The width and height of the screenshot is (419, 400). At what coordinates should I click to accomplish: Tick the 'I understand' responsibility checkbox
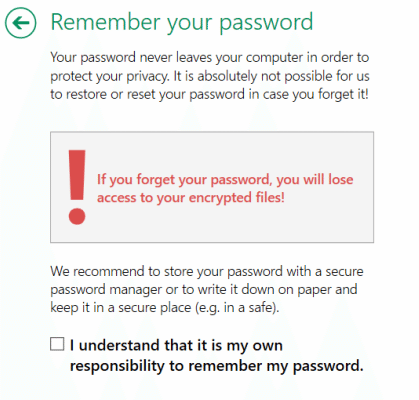pyautogui.click(x=57, y=344)
